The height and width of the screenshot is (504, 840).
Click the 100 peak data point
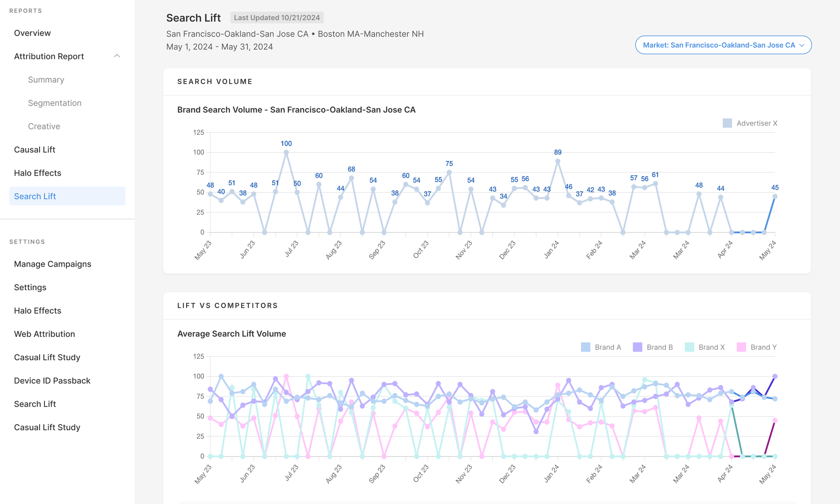[x=286, y=153]
